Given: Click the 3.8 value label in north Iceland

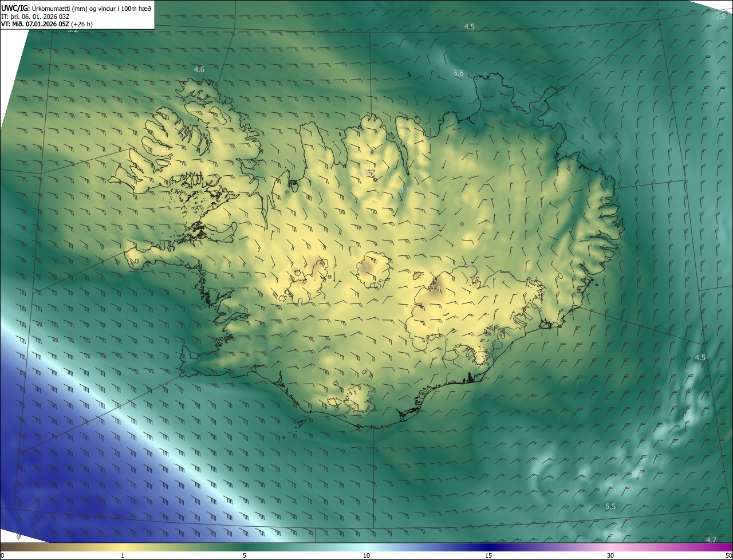Looking at the screenshot, I should (x=405, y=190).
